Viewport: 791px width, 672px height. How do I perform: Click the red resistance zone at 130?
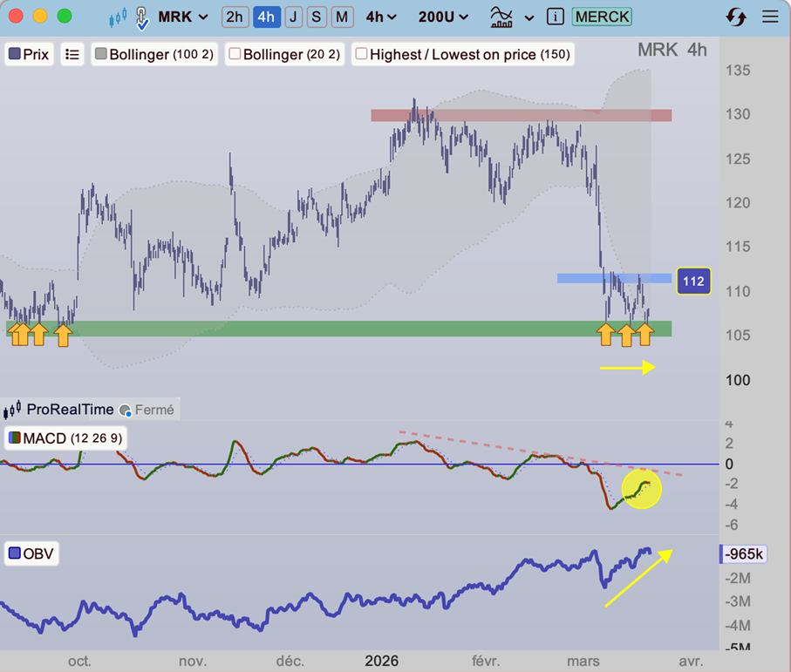522,115
